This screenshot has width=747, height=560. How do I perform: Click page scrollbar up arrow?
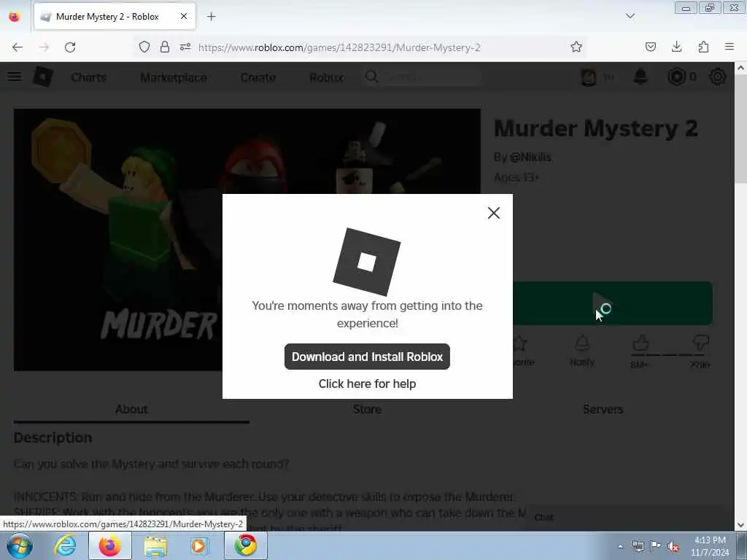coord(740,68)
